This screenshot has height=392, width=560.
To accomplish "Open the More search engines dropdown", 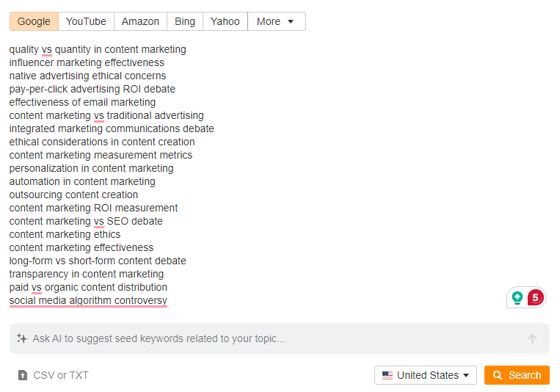I will 276,21.
